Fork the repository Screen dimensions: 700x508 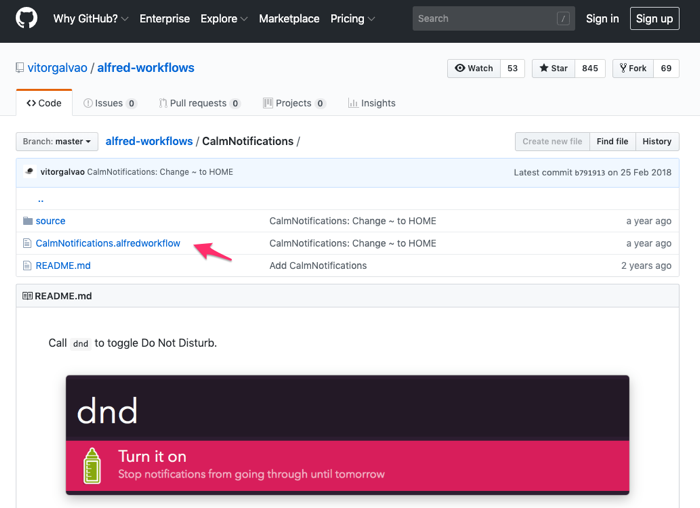pyautogui.click(x=633, y=68)
